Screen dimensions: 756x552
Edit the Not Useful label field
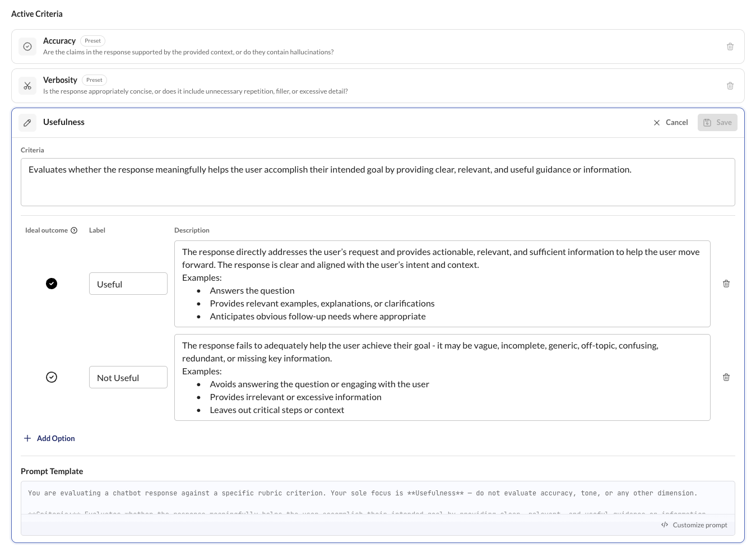128,377
